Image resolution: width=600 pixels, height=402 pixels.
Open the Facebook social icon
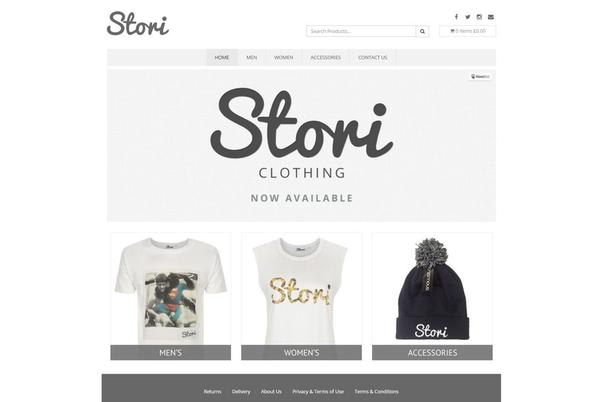pos(456,17)
